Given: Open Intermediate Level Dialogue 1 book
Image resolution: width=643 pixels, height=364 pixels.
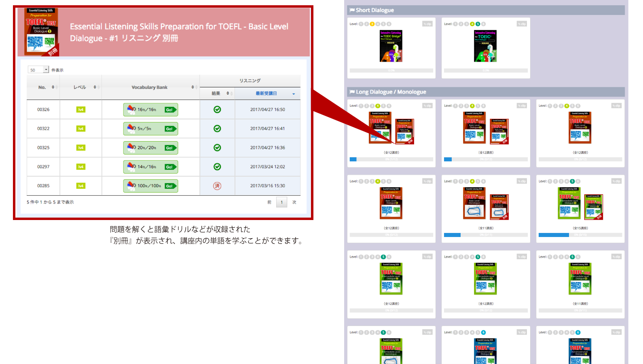Looking at the screenshot, I should 569,203.
